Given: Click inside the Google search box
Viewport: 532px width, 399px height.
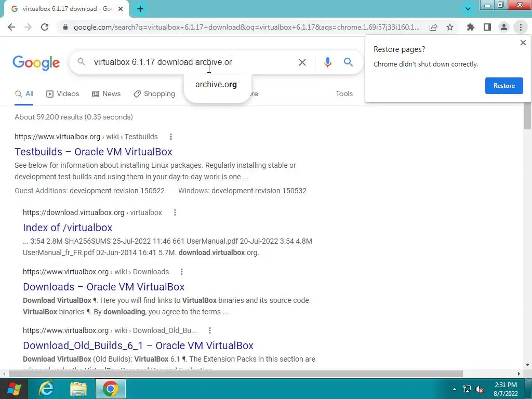Looking at the screenshot, I should [193, 62].
